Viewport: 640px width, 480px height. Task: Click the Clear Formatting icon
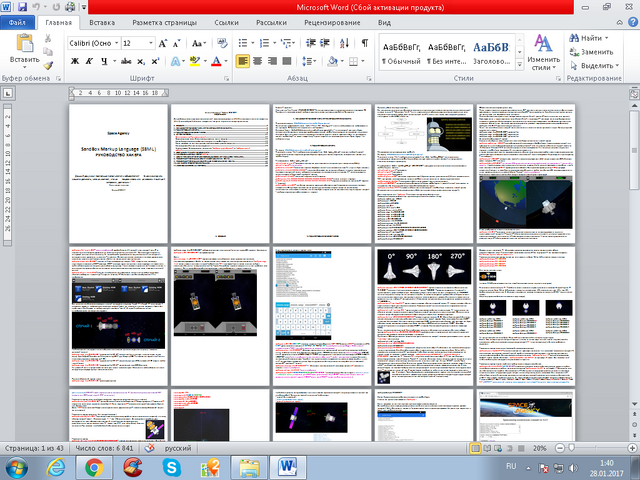tap(222, 43)
